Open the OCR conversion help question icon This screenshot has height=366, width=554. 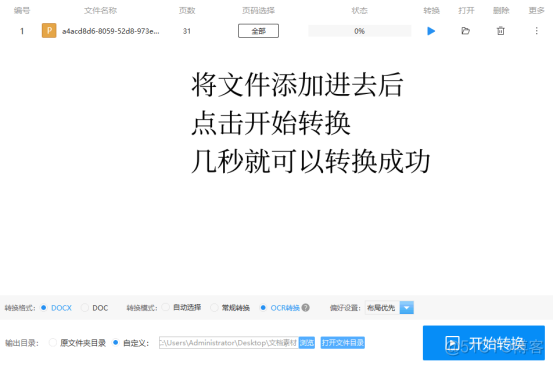point(306,308)
